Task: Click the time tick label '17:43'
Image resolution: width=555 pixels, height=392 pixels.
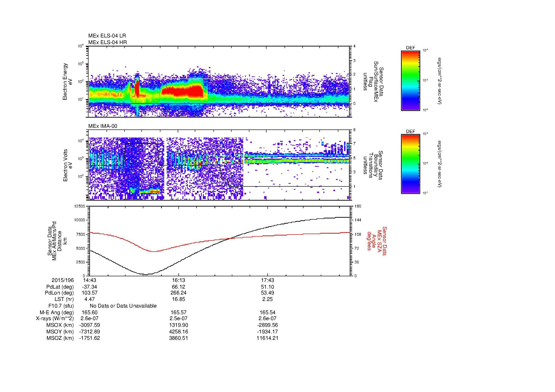Action: (x=267, y=280)
